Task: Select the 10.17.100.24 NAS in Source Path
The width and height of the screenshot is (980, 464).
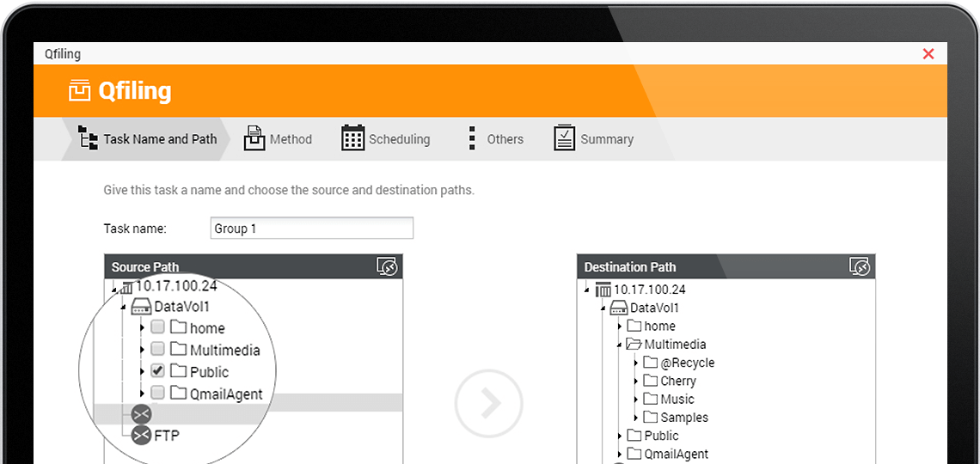Action: click(x=177, y=287)
